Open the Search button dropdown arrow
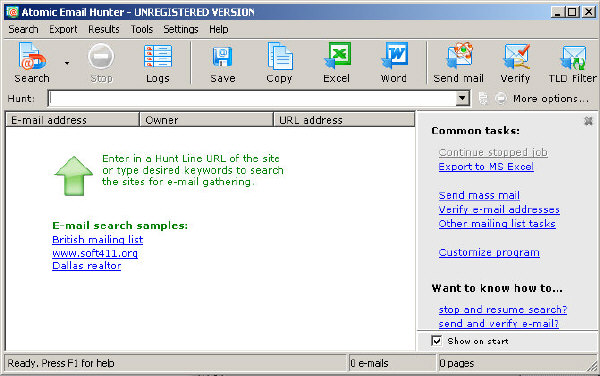Screen dimensions: 600x376 click(67, 63)
